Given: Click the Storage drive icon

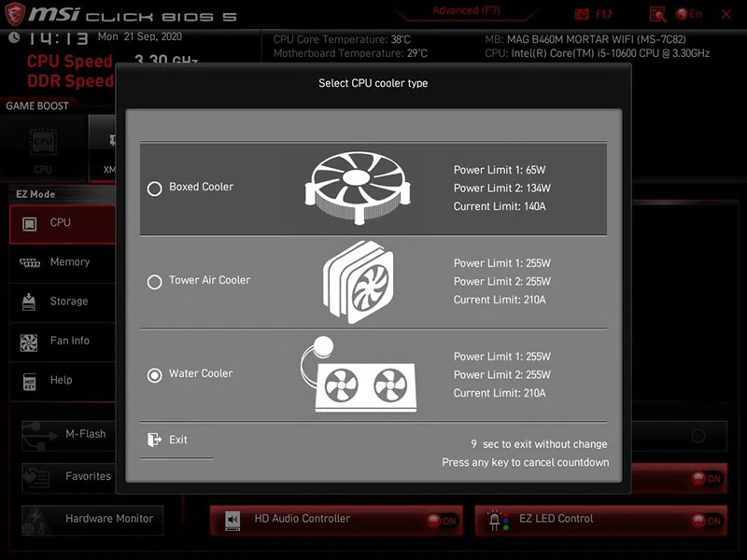Looking at the screenshot, I should coord(29,301).
